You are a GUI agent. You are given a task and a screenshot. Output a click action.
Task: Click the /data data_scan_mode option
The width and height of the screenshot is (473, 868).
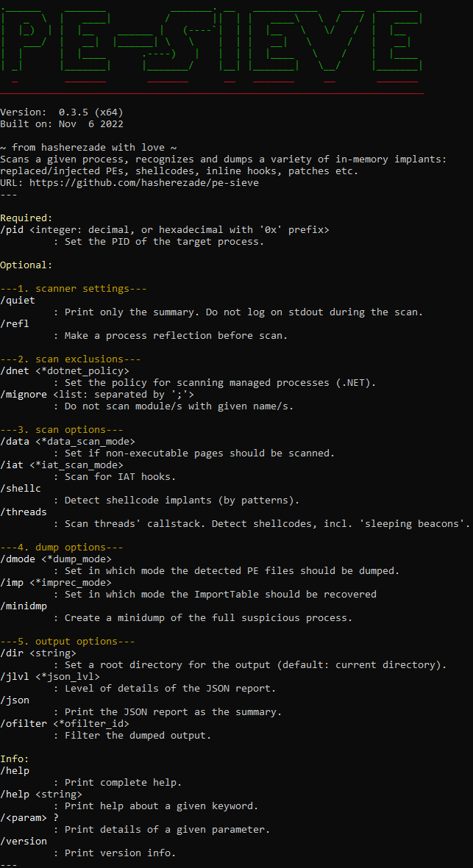(68, 441)
